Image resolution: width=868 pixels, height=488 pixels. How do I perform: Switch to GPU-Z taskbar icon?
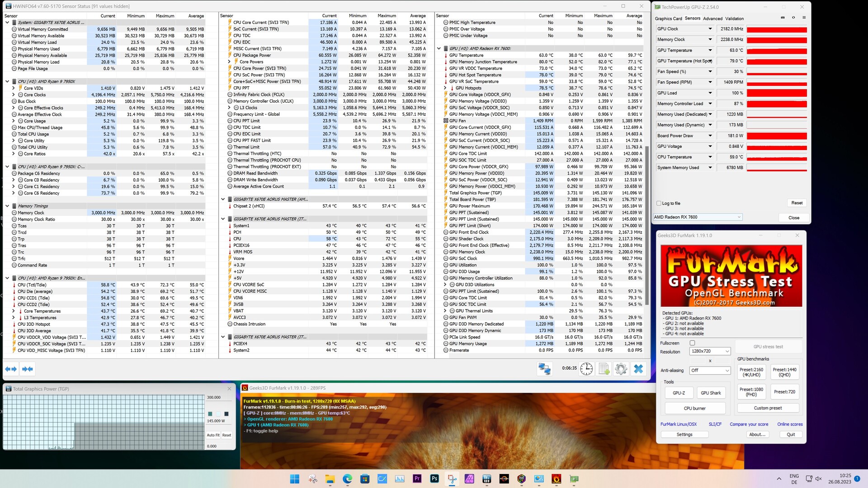[x=574, y=479]
